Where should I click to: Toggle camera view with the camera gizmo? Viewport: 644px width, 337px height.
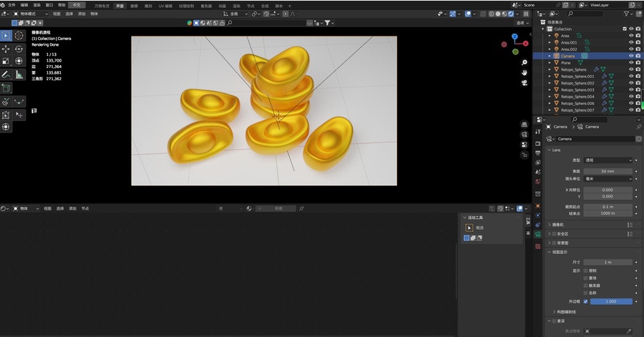click(525, 83)
